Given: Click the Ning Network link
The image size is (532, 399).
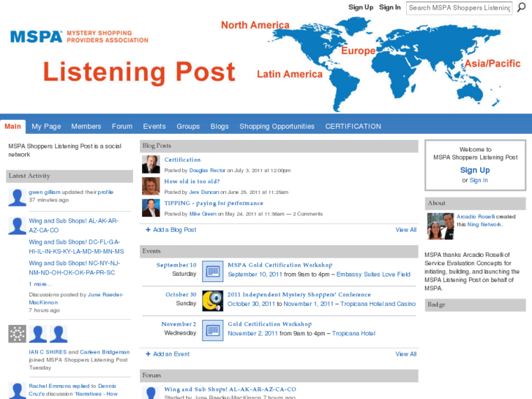Looking at the screenshot, I should point(484,225).
